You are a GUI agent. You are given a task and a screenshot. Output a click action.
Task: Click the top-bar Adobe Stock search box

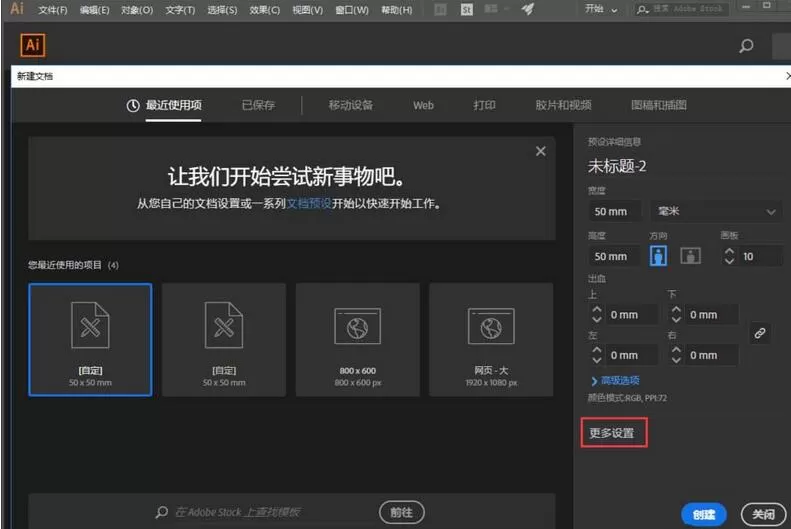pyautogui.click(x=681, y=9)
